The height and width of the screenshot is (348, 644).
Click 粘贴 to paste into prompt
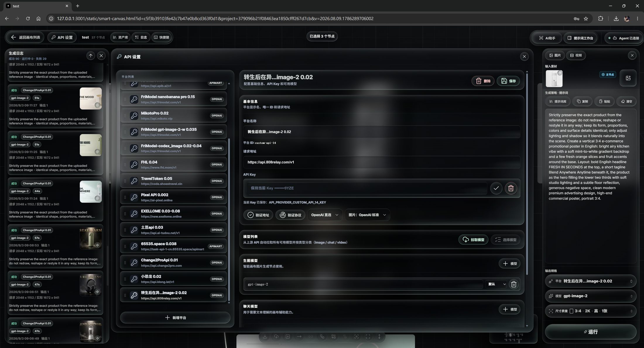tap(604, 102)
